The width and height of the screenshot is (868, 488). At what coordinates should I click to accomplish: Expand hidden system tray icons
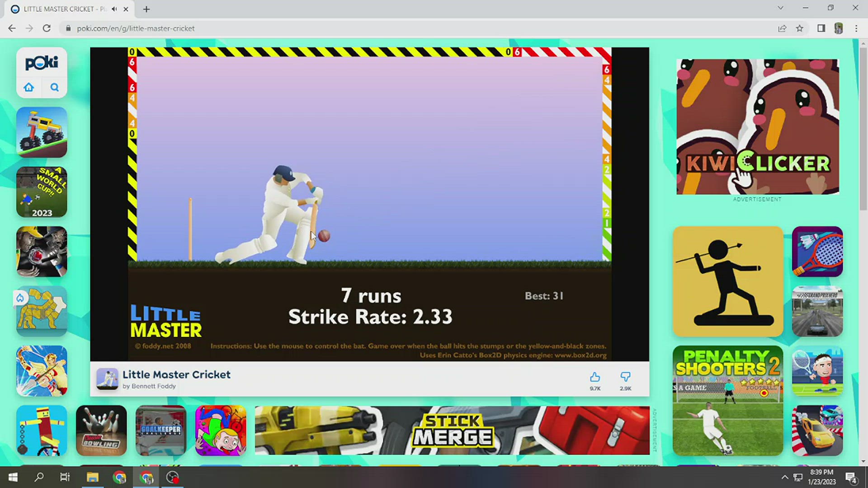(x=785, y=477)
